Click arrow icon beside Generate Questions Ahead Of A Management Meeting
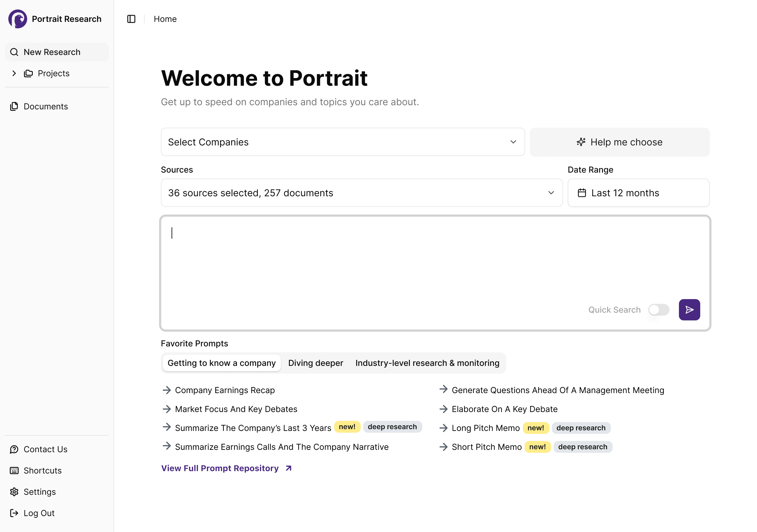Viewport: 757px width, 532px height. pyautogui.click(x=444, y=389)
